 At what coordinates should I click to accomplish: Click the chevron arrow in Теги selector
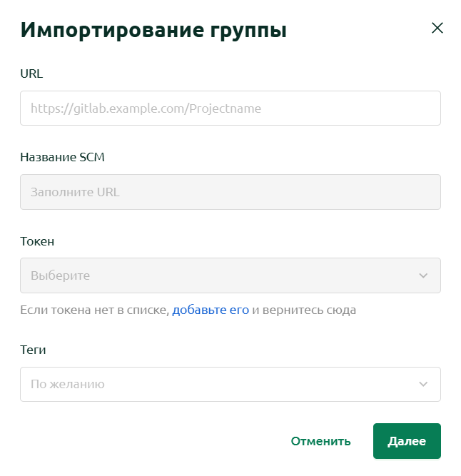423,384
